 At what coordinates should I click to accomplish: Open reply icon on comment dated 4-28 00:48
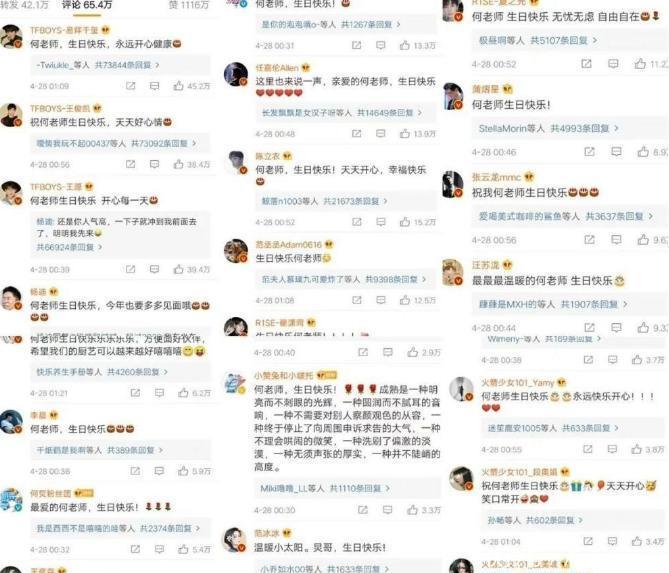[381, 134]
